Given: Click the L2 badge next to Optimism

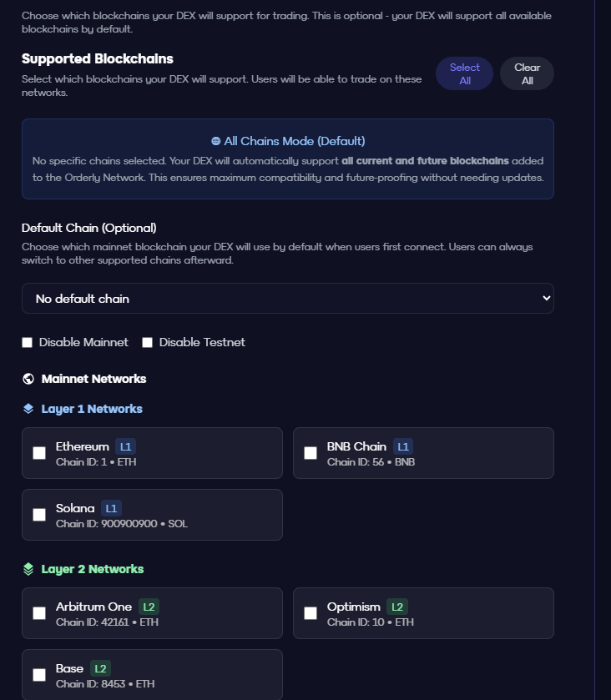Looking at the screenshot, I should [x=397, y=607].
